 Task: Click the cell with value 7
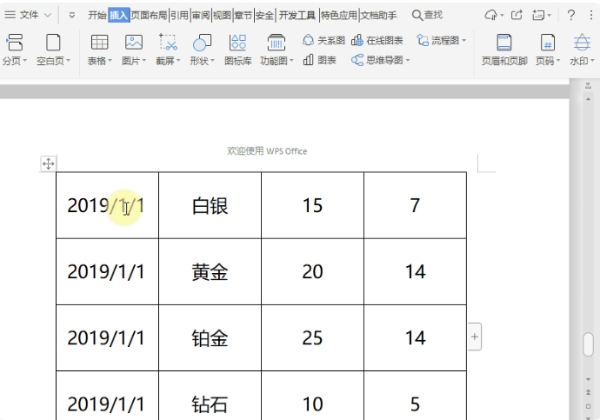[x=415, y=205]
